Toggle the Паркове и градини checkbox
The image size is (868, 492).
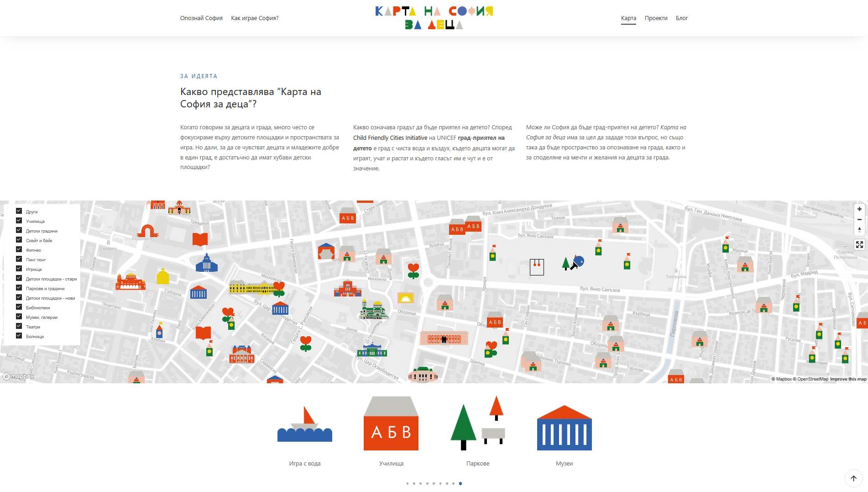tap(19, 288)
